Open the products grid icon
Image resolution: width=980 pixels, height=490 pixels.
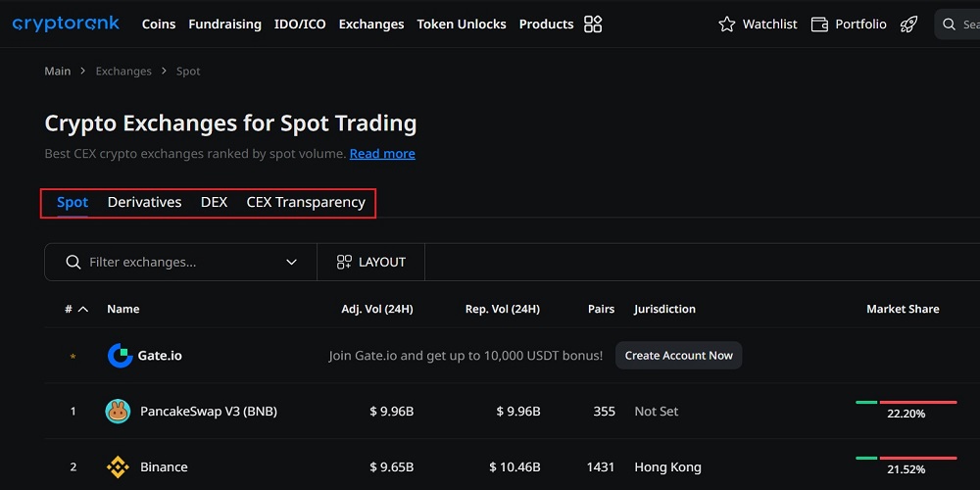coord(593,24)
